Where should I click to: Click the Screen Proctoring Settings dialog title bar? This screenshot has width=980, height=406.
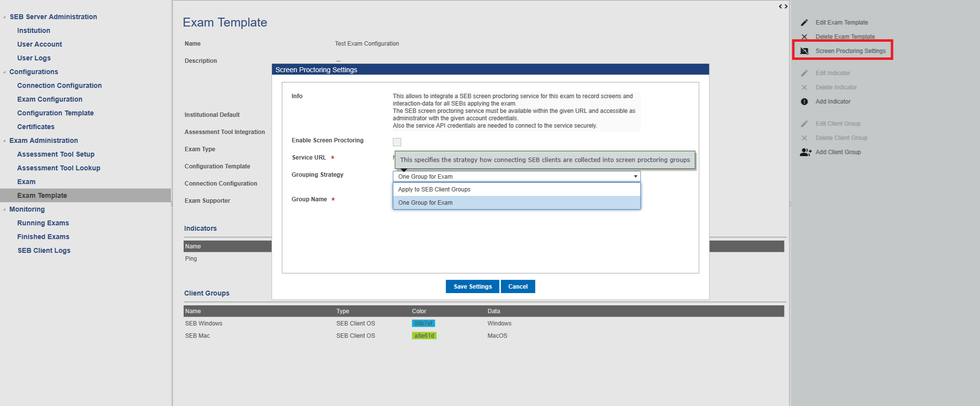click(x=490, y=70)
